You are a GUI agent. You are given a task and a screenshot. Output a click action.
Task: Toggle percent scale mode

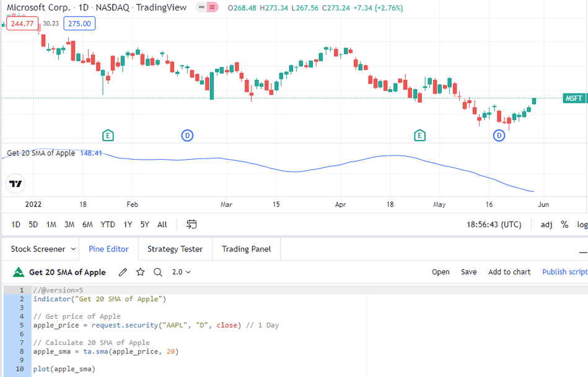tap(564, 225)
